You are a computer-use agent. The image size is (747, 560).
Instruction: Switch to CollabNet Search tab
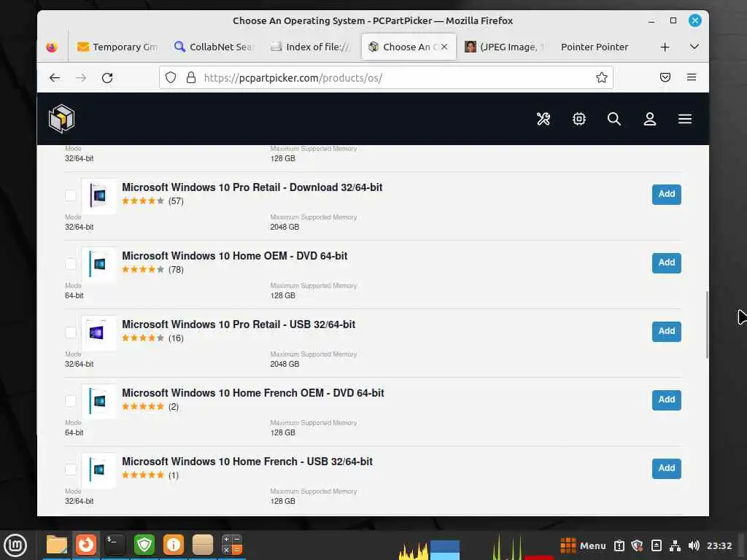[213, 47]
